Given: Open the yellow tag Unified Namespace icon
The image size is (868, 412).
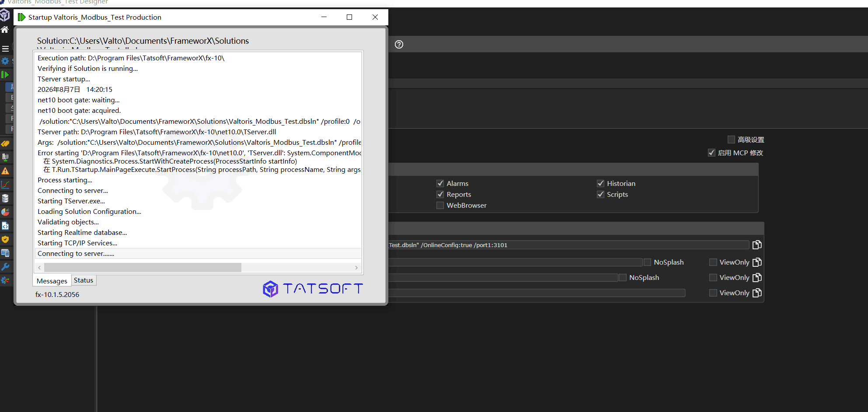Looking at the screenshot, I should click(5, 143).
